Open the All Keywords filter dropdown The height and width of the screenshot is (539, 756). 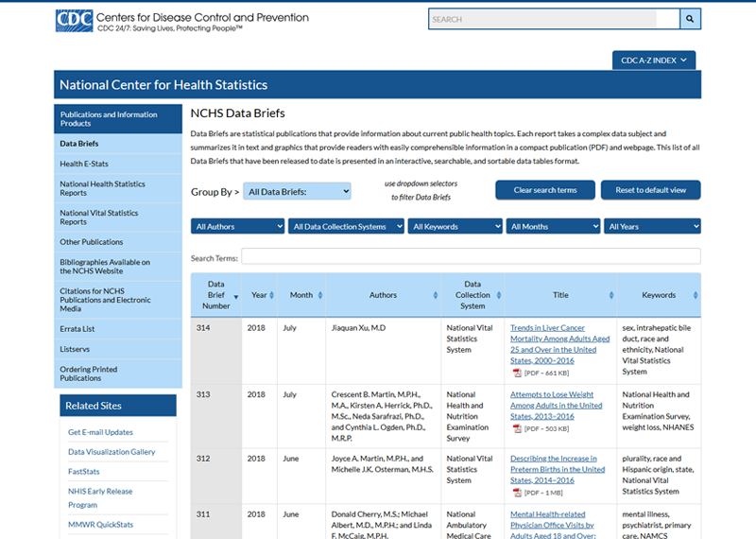[455, 227]
